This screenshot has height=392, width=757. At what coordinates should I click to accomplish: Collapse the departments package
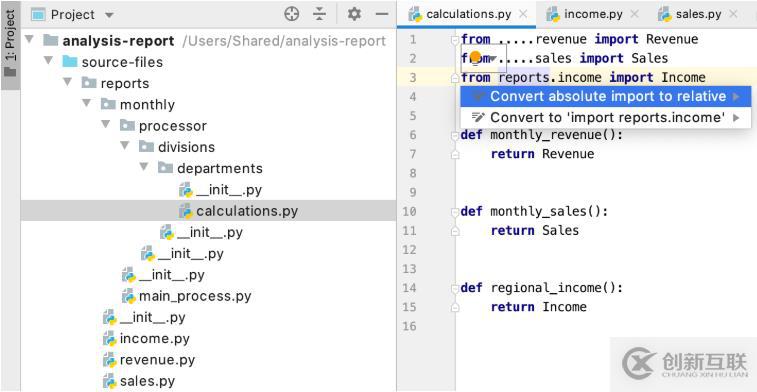(x=144, y=167)
